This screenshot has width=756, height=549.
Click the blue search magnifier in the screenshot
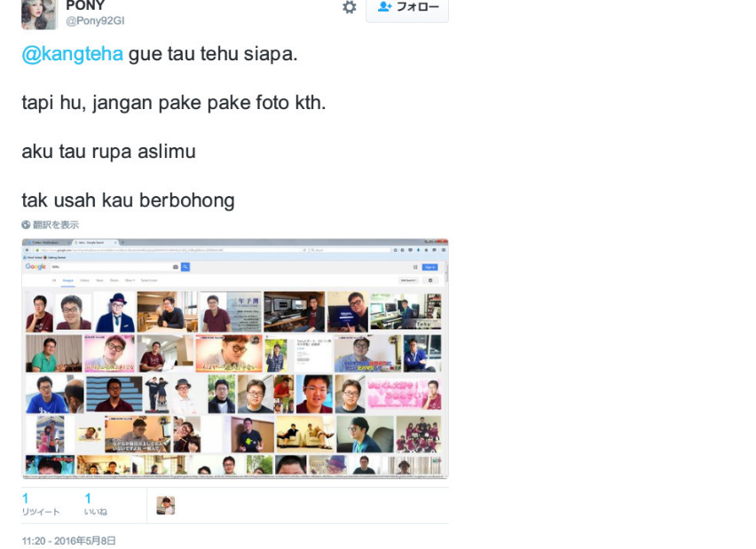(x=185, y=267)
